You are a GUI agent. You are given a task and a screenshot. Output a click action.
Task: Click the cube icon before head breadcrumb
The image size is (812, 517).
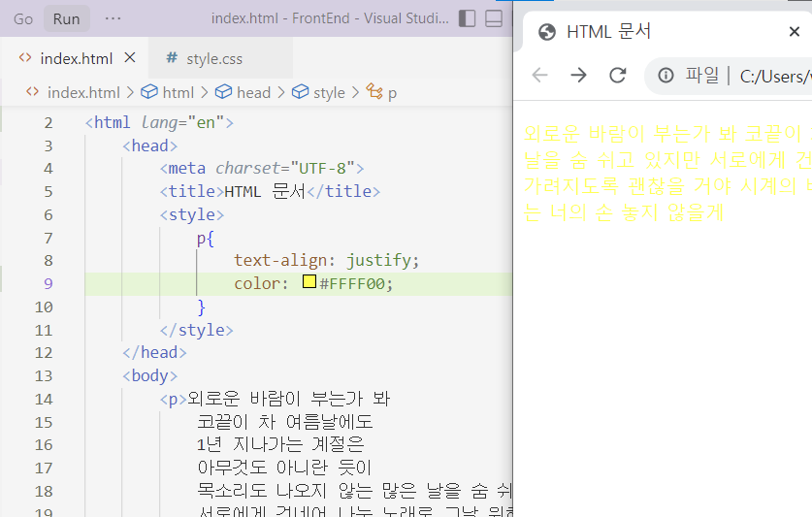[x=223, y=92]
